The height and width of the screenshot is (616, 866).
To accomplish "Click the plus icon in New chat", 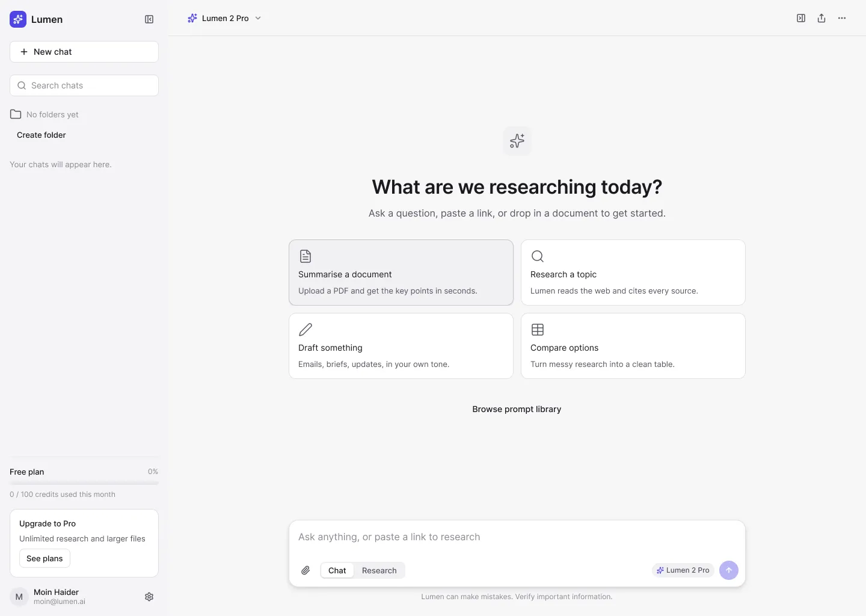I will pos(24,52).
